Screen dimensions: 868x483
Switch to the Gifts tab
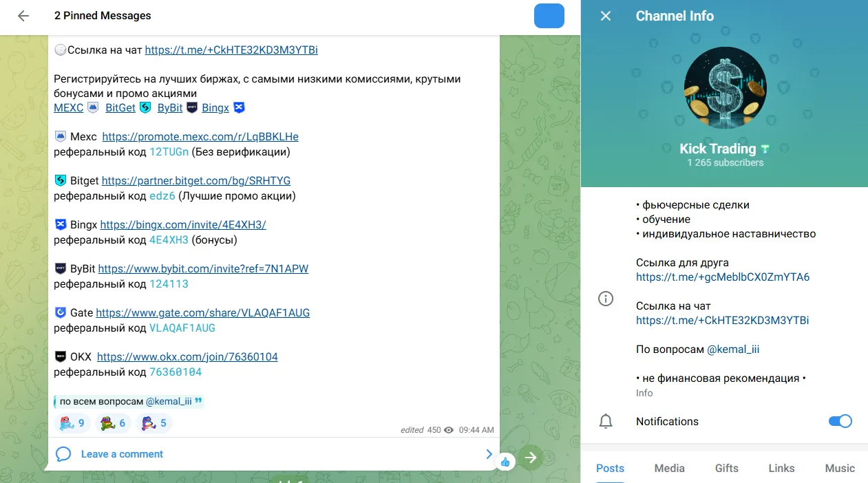coord(727,468)
